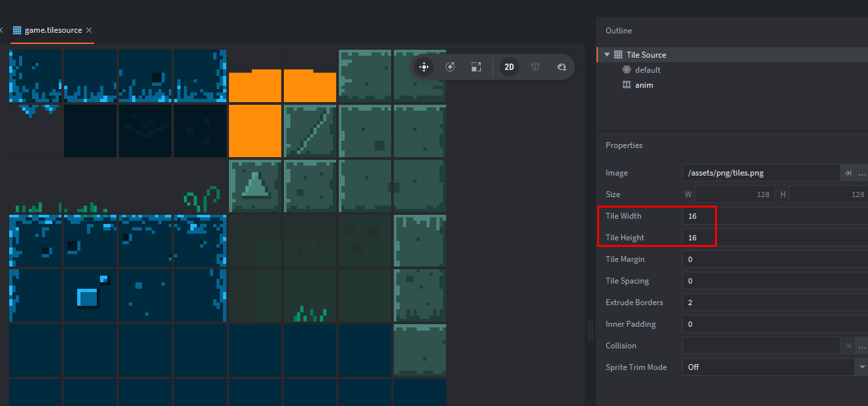Click the Tile Source grid icon
This screenshot has width=868, height=406.
[618, 55]
